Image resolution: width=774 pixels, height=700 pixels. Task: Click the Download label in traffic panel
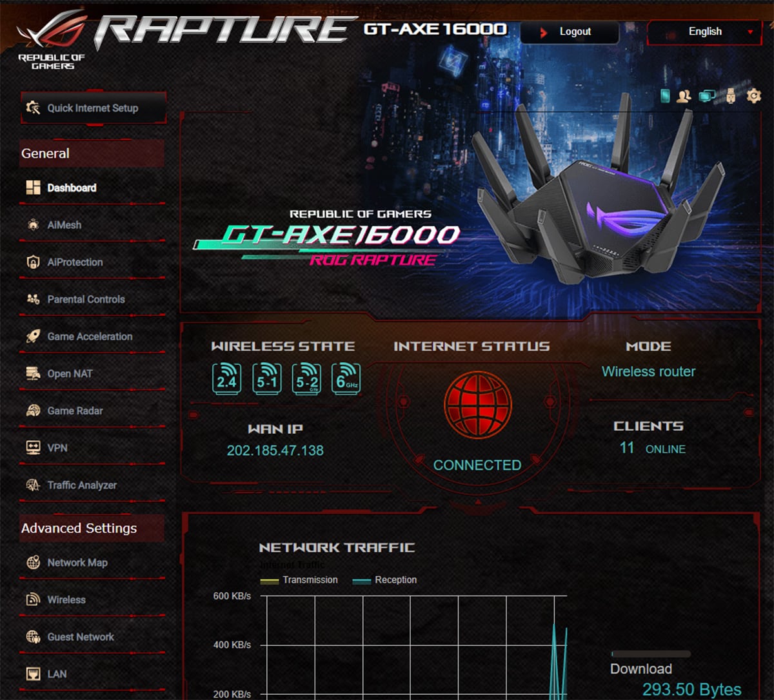(x=641, y=669)
